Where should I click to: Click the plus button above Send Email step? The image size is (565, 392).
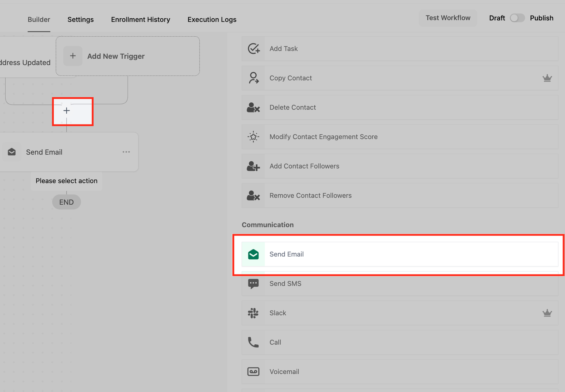pos(66,111)
